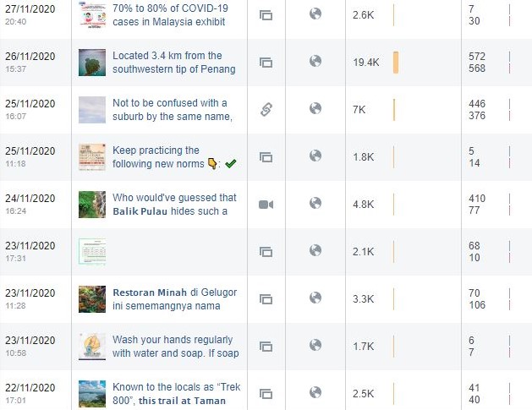Open the 'Restoran Minah di Gelugor' post

tap(175, 299)
